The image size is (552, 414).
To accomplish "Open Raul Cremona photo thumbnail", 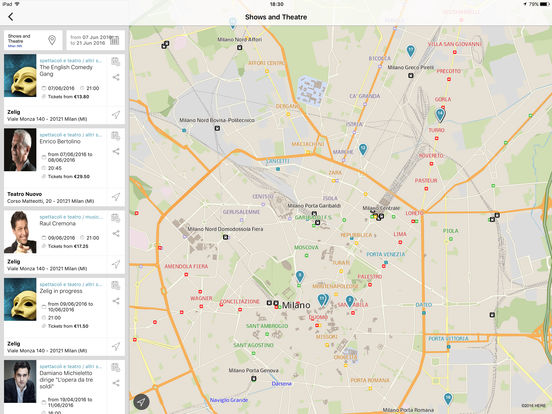I will [20, 232].
